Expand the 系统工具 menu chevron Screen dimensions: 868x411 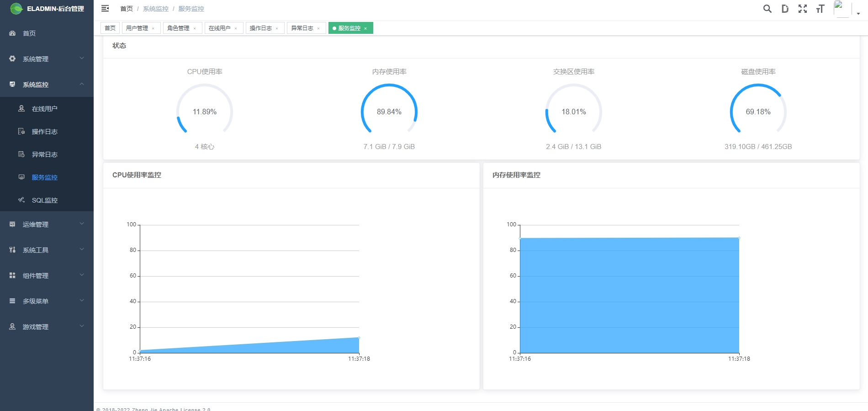tap(82, 249)
